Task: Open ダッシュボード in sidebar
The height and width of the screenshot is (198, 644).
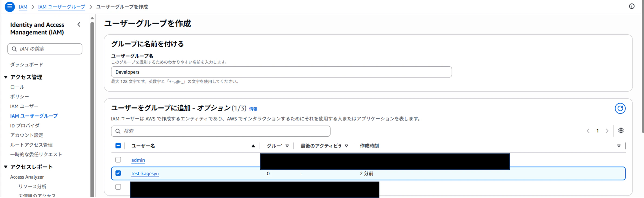Action: pyautogui.click(x=26, y=65)
